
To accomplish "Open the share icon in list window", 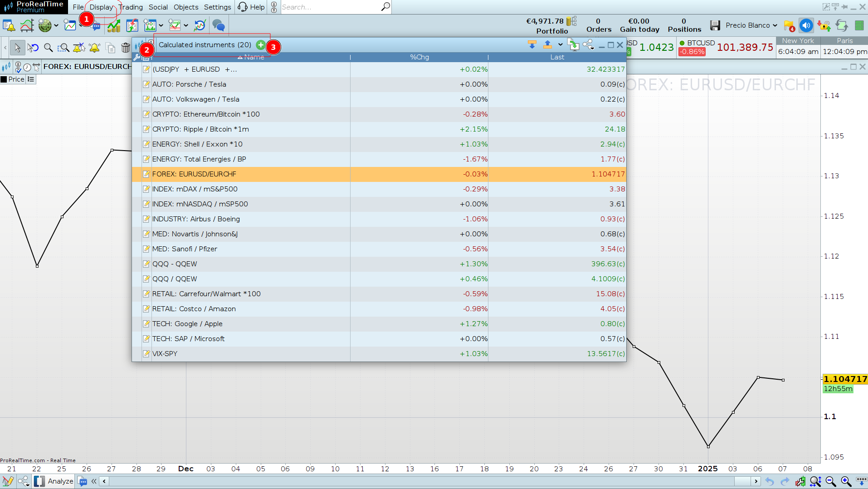I will [588, 45].
